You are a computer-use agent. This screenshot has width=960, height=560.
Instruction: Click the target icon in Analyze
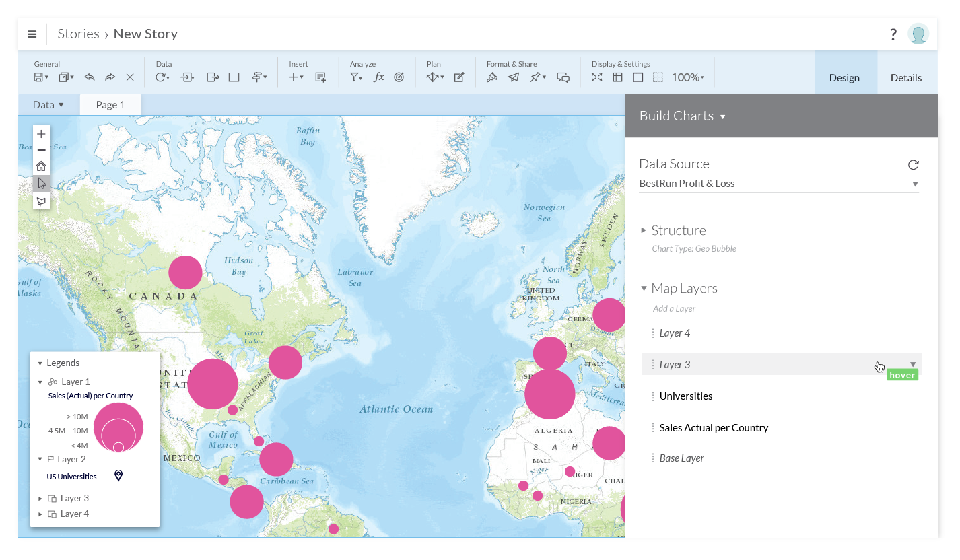[399, 77]
